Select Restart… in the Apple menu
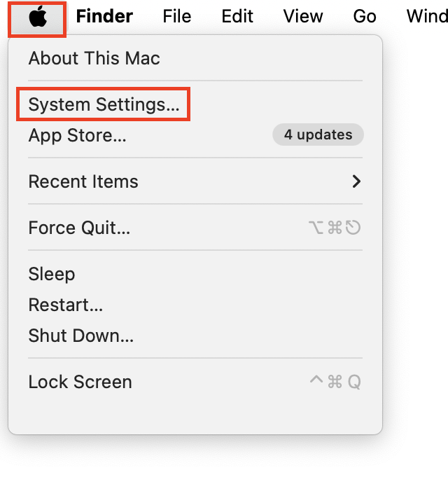 click(195, 305)
